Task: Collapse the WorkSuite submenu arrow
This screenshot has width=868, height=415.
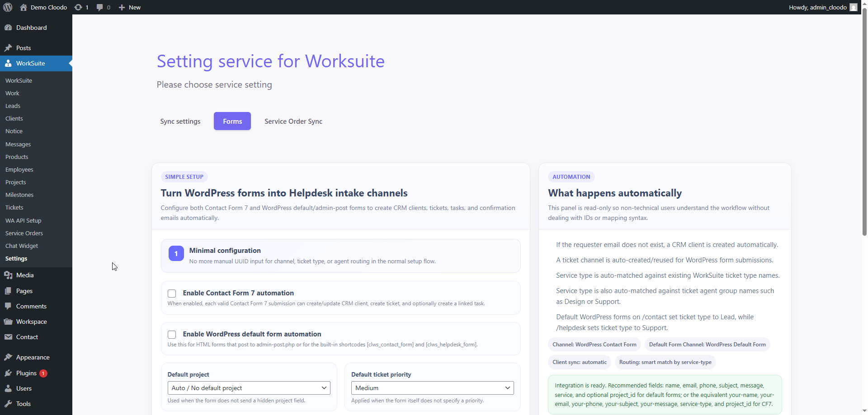Action: pyautogui.click(x=70, y=64)
